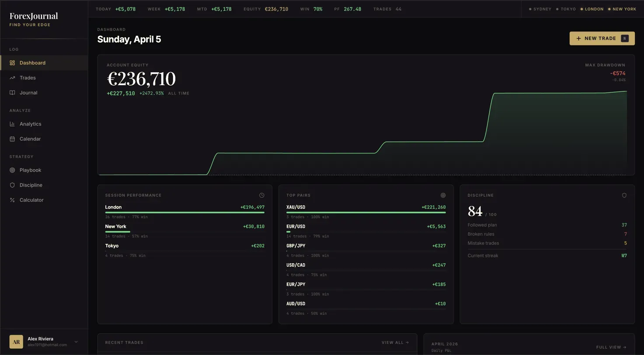
Task: Click the plus icon on New Trade button
Action: 578,38
